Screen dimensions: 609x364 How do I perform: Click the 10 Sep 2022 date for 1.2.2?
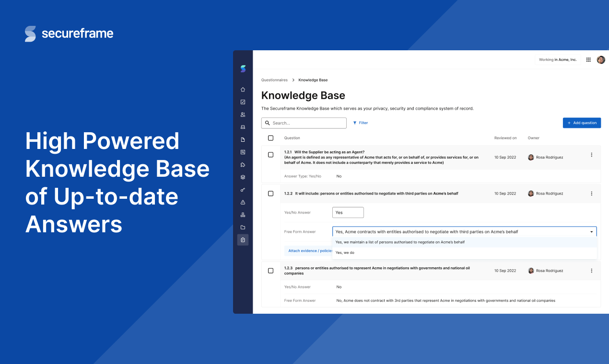pyautogui.click(x=505, y=193)
